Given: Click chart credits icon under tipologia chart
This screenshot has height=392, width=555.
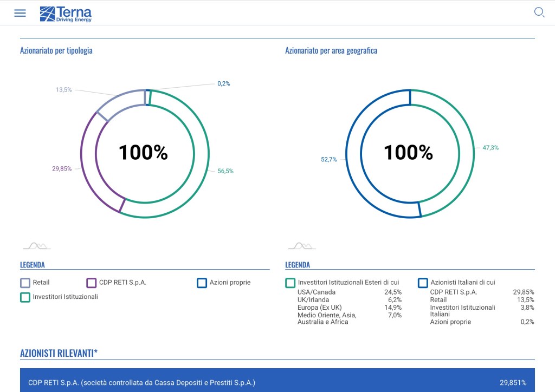Looking at the screenshot, I should click(36, 246).
